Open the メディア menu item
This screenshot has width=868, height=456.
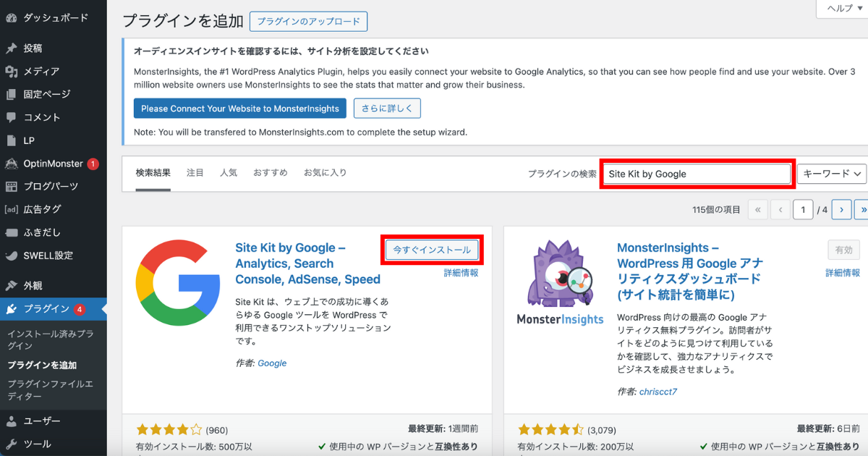[x=41, y=72]
